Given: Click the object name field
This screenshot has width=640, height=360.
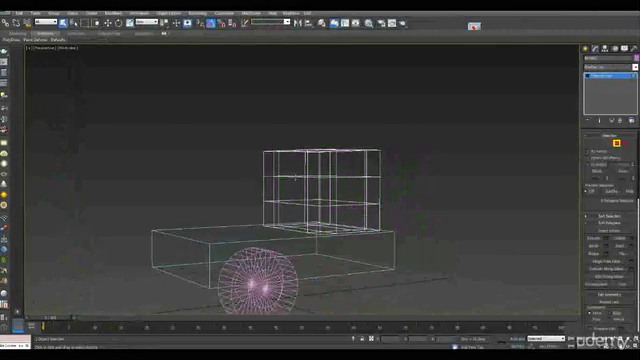Looking at the screenshot, I should click(x=608, y=58).
